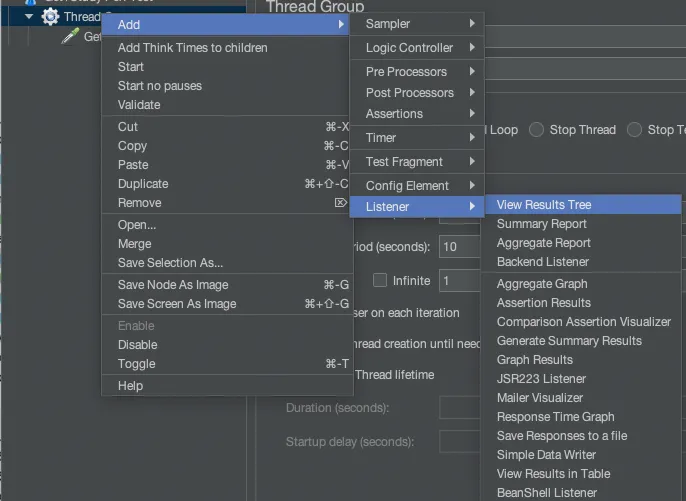Expand the Sampler submenu
Image resolution: width=686 pixels, height=501 pixels.
coord(416,23)
